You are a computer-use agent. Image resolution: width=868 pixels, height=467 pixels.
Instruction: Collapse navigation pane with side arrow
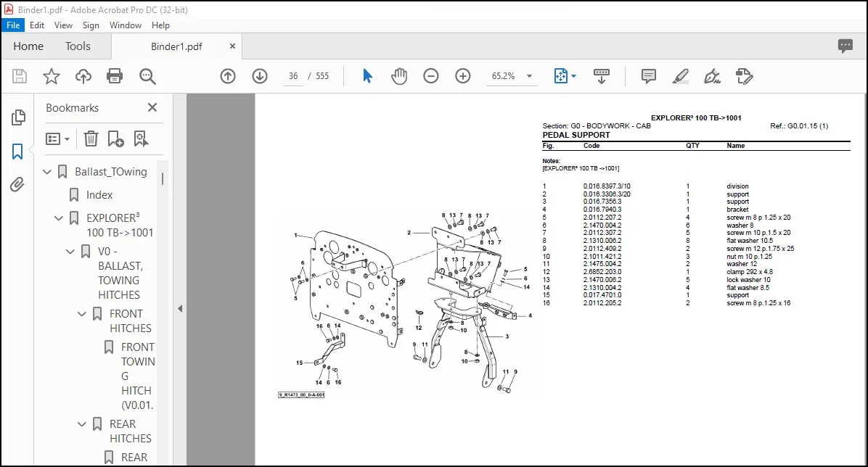click(x=180, y=309)
